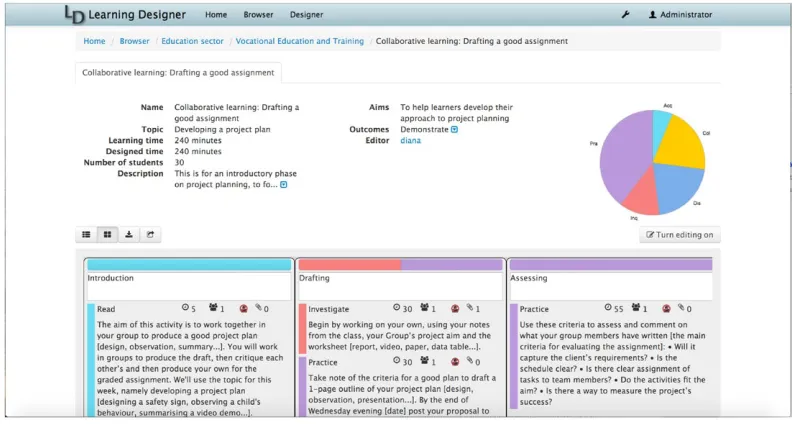Click the Administrator user icon
792x424 pixels.
click(653, 15)
